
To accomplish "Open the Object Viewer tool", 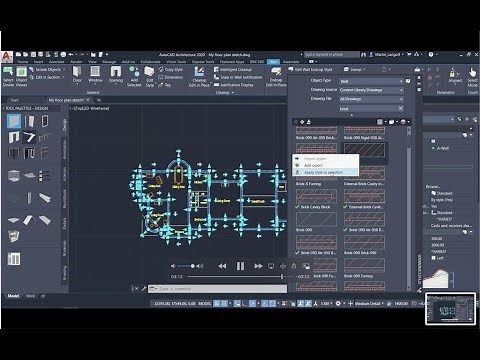I will coord(21,76).
